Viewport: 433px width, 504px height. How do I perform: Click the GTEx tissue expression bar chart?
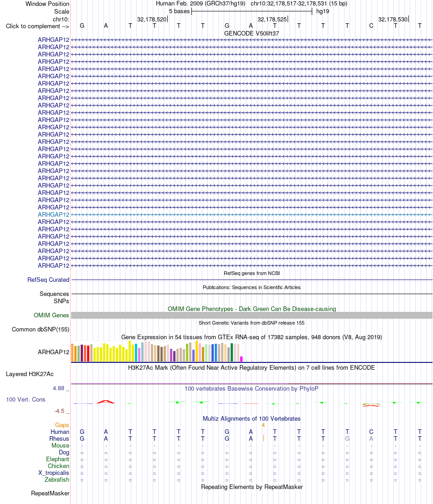point(157,351)
